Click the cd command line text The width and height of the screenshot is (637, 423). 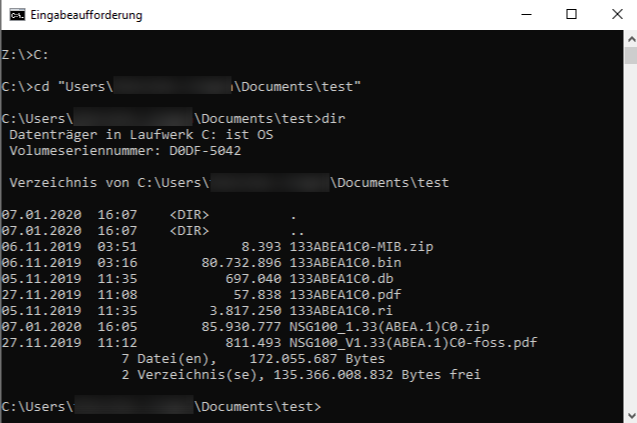pos(180,86)
